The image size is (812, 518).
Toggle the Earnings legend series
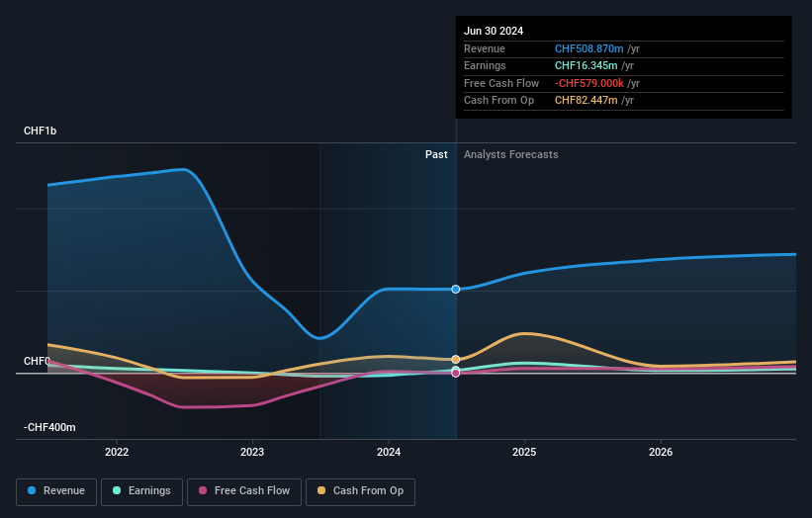(141, 491)
